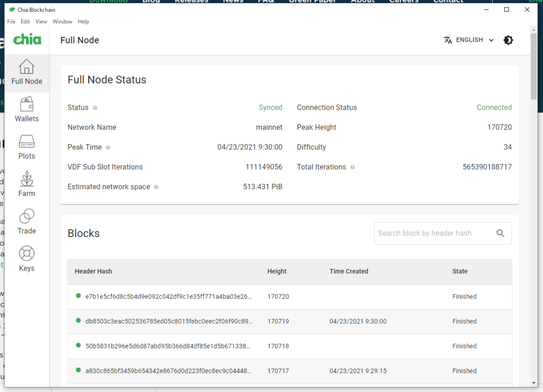
Task: Expand the ENGLISH language dropdown
Action: (x=469, y=40)
